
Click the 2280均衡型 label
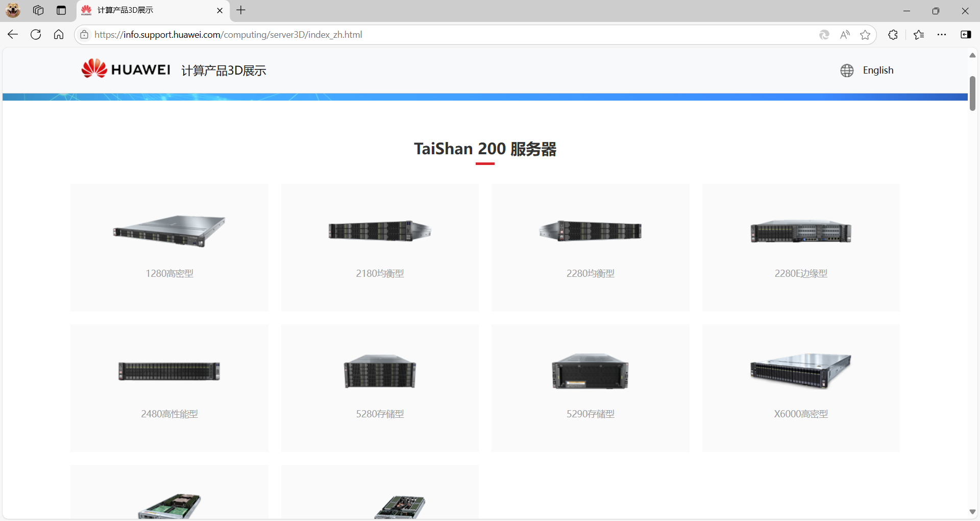(x=591, y=273)
